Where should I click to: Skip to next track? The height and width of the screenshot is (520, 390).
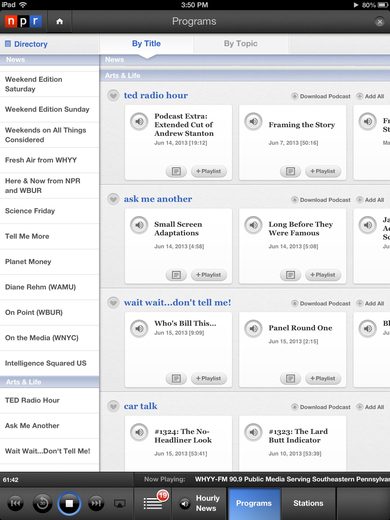[96, 503]
